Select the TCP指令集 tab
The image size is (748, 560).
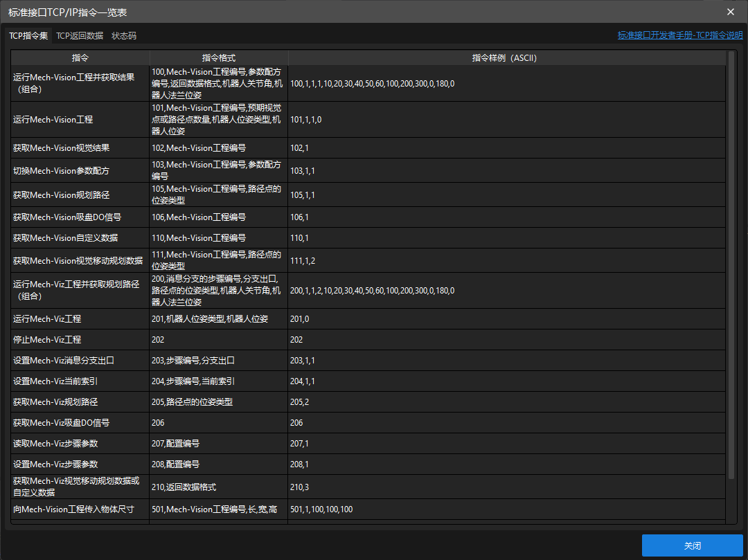[29, 35]
